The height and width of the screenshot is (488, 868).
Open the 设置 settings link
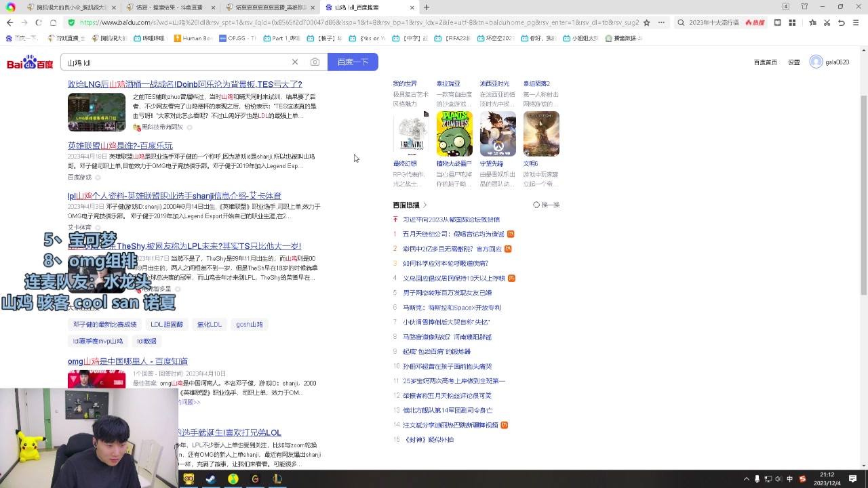pos(794,62)
